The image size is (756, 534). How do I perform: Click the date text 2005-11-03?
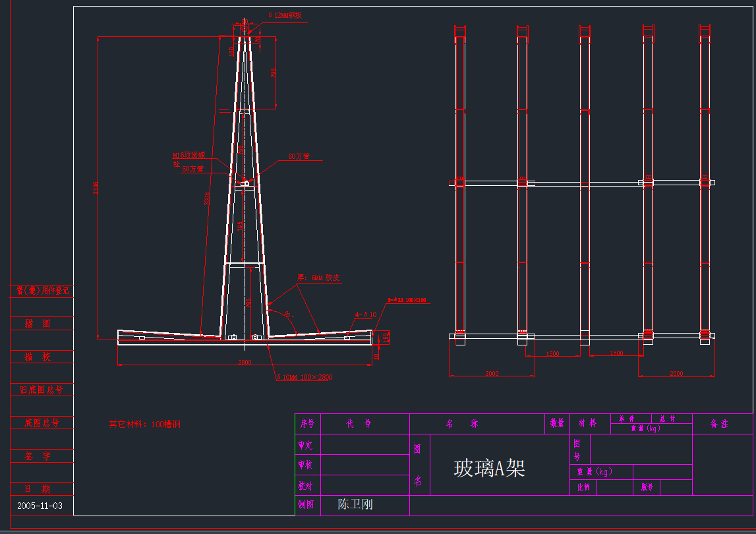[x=40, y=506]
